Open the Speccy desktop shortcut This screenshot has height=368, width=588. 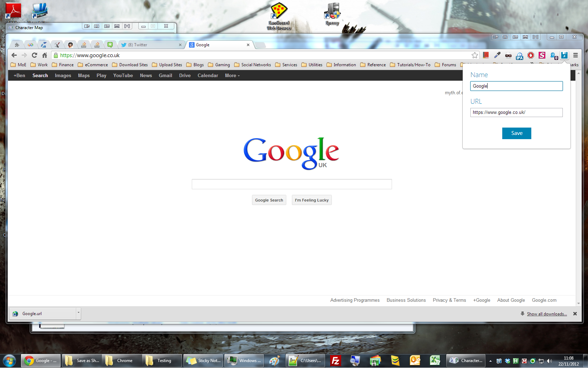332,14
